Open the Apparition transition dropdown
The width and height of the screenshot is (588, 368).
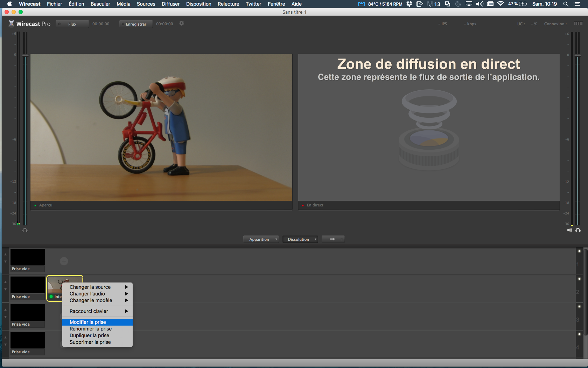click(x=261, y=239)
